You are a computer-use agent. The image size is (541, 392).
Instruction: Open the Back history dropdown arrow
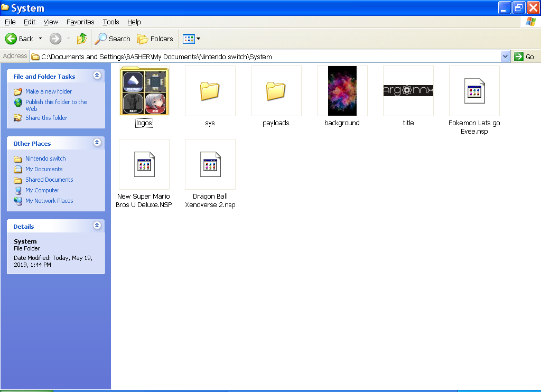[x=40, y=39]
